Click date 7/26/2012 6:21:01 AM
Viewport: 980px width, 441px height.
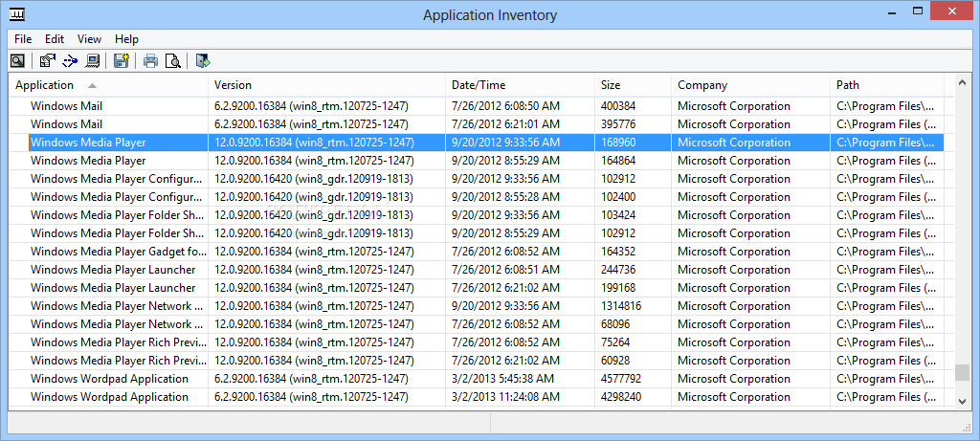[x=505, y=124]
